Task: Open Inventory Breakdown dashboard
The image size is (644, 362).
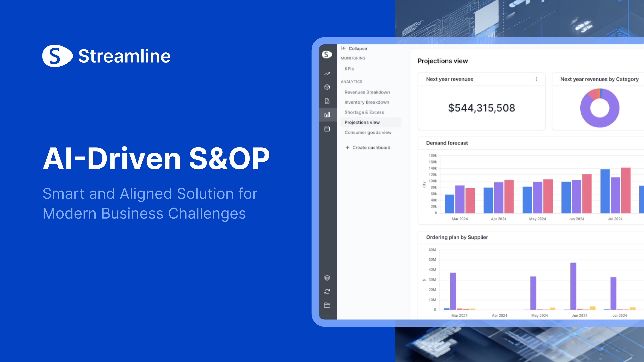Action: click(367, 102)
